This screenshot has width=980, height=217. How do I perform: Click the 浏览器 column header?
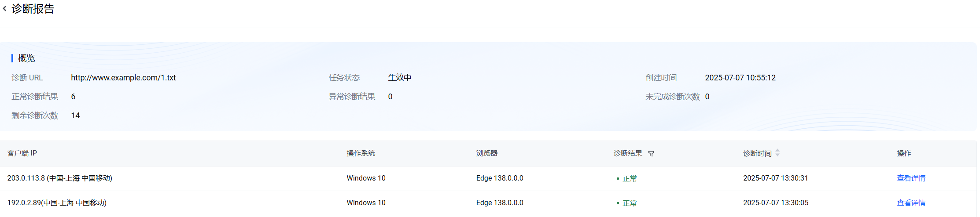(486, 153)
